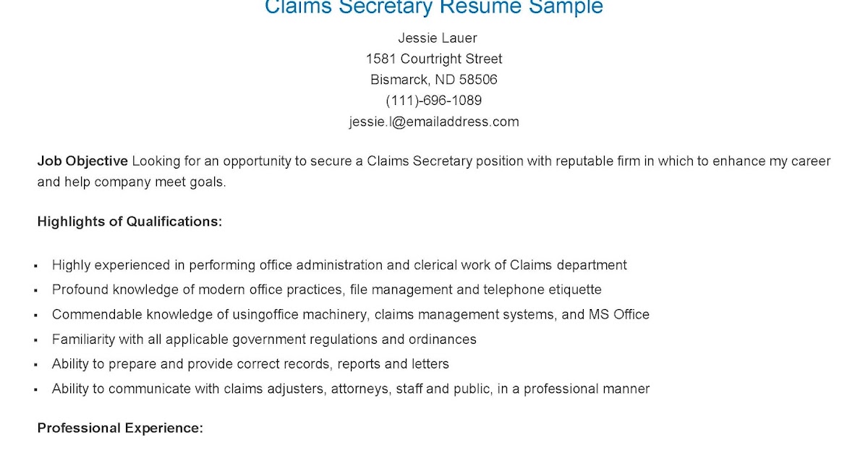Click the Highlights of Qualifications heading
The width and height of the screenshot is (868, 456).
point(129,221)
